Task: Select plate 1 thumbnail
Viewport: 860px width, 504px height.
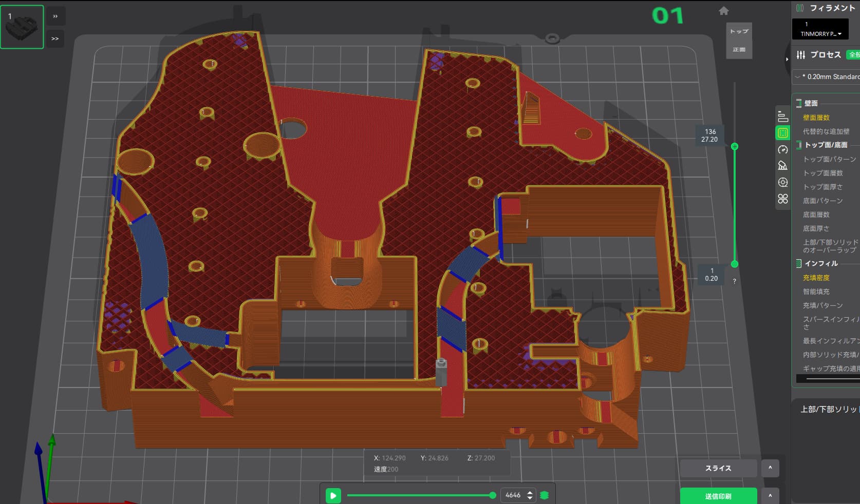Action: [x=22, y=27]
